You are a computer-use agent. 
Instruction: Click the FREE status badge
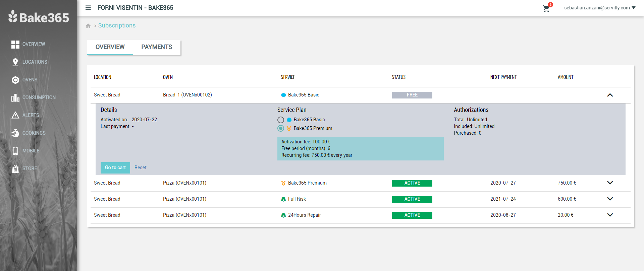(412, 95)
